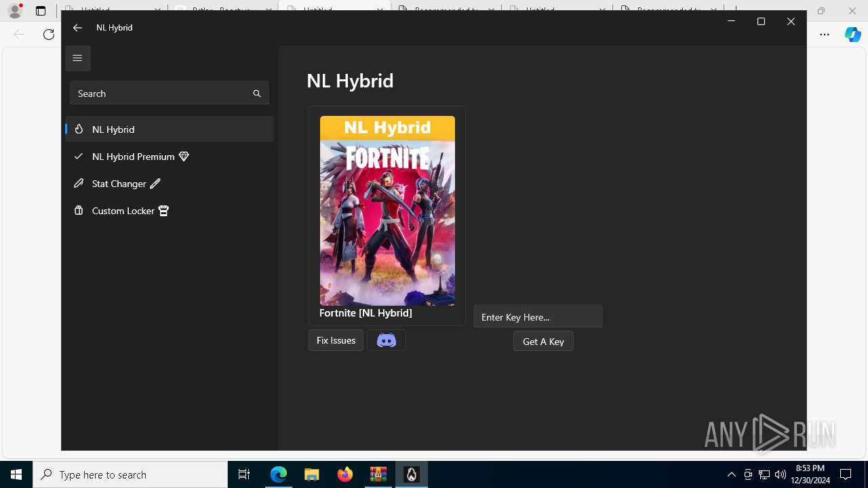Open File Explorer from the taskbar
The width and height of the screenshot is (868, 488).
(x=312, y=474)
